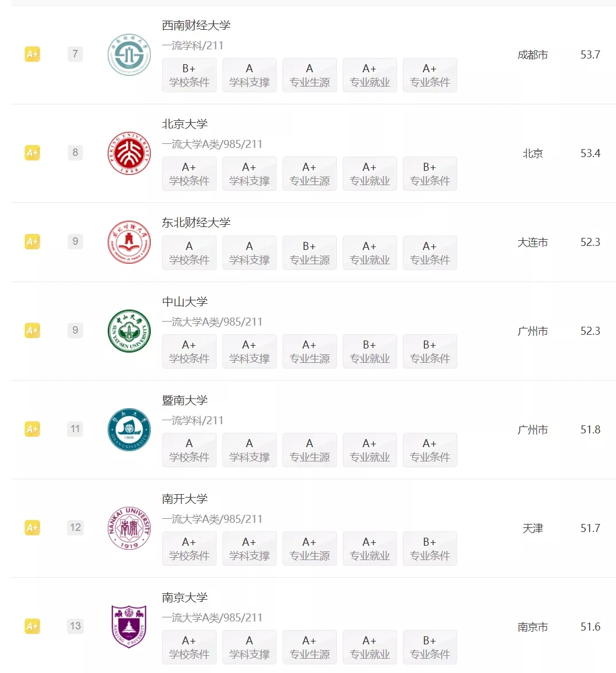Open the 暨南大学 title link
Screen dimensions: 616x673
[x=185, y=401]
